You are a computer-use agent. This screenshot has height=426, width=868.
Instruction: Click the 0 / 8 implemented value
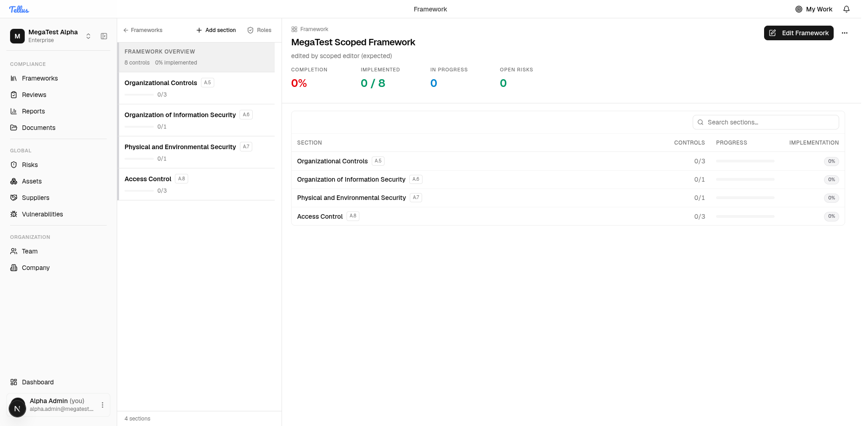click(x=373, y=83)
